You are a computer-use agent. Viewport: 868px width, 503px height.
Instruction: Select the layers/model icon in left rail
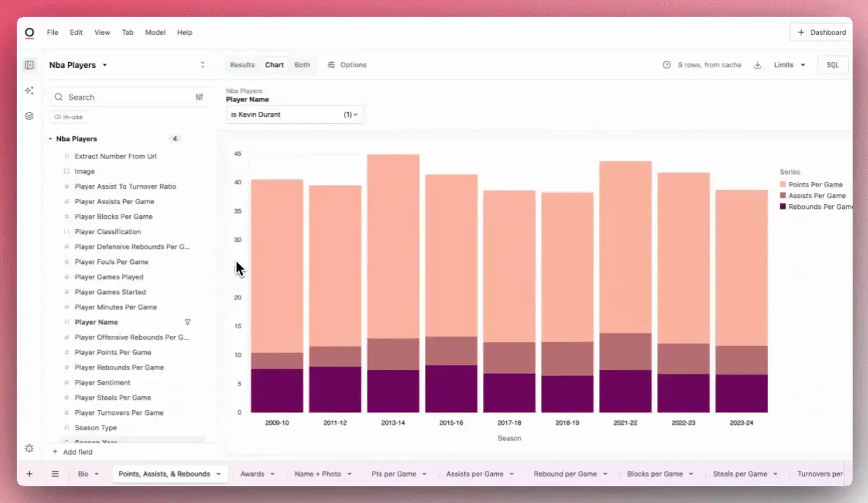(x=29, y=117)
